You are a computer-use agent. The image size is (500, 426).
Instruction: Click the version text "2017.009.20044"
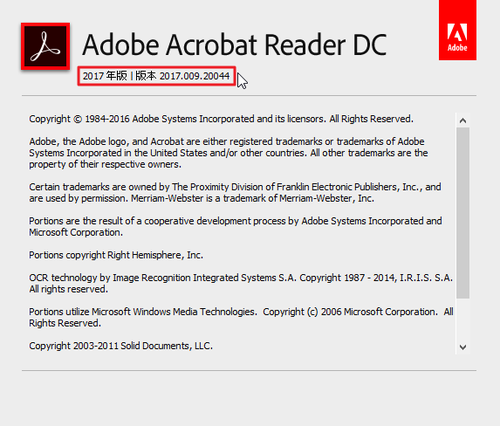(195, 76)
